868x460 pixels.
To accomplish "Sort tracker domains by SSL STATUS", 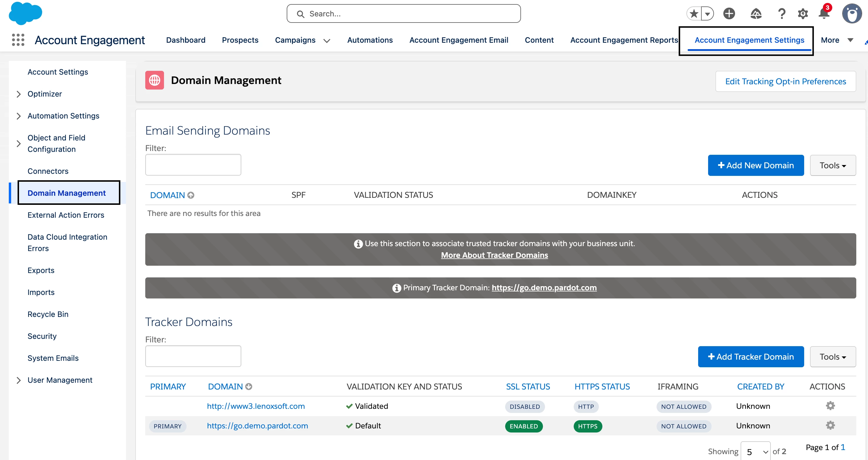I will [528, 387].
